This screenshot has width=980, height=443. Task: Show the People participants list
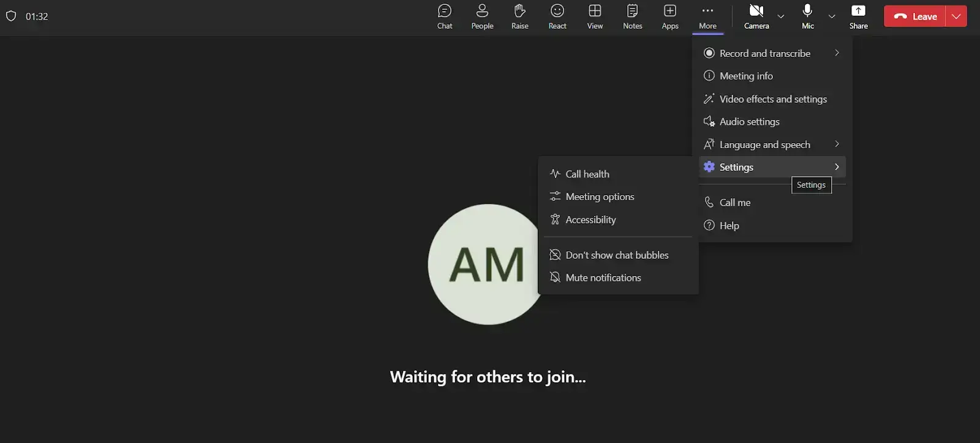(482, 17)
